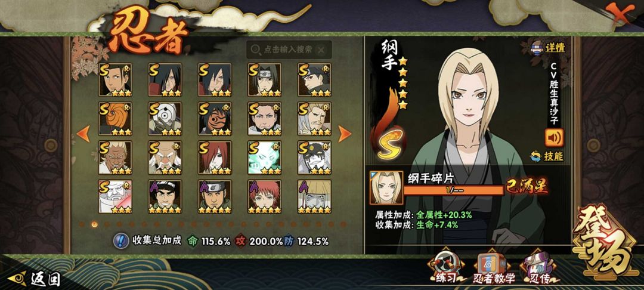Screen dimensions: 644x290
Task: Close the ninja screen with red X
Action: pyautogui.click(x=621, y=14)
